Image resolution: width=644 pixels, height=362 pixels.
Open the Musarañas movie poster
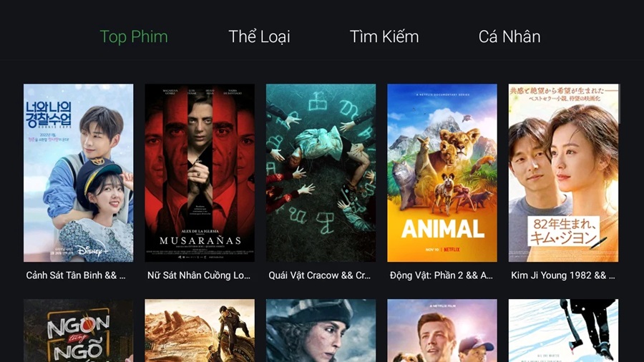[x=200, y=173]
